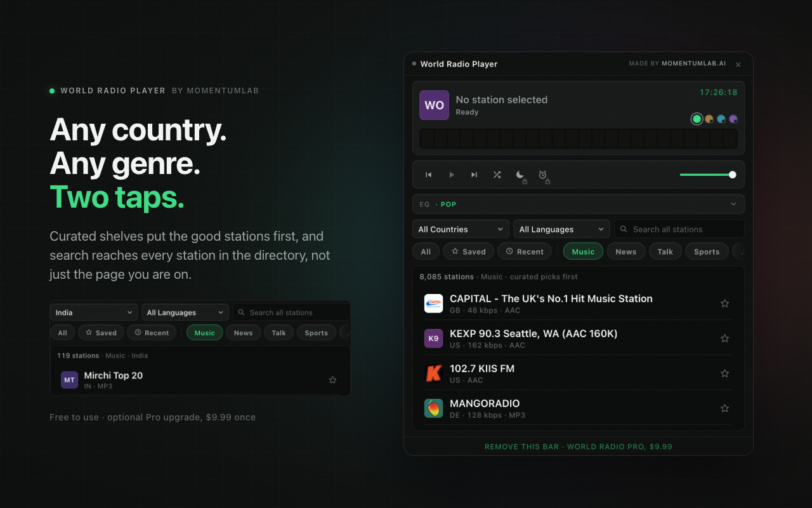The height and width of the screenshot is (508, 812).
Task: Click the 17:26:18 clock display
Action: [718, 92]
